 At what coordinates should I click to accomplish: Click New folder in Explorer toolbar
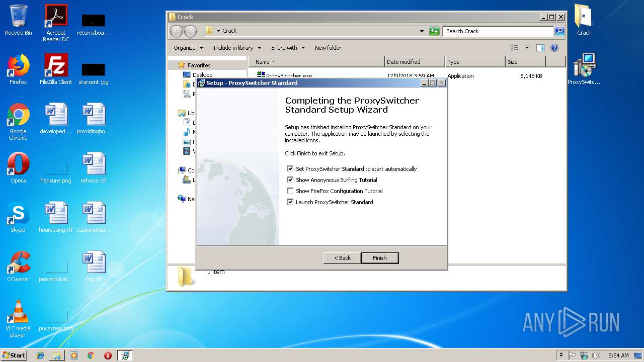click(328, 48)
